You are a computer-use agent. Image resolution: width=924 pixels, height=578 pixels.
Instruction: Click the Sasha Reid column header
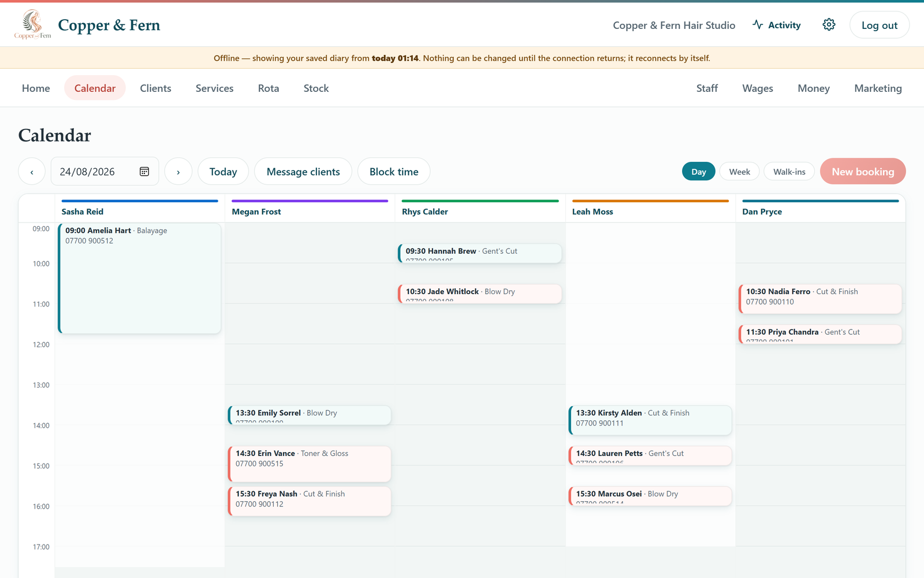pyautogui.click(x=140, y=209)
